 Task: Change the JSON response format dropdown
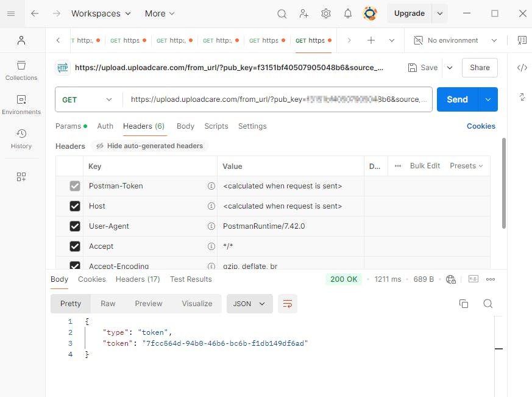pos(249,304)
